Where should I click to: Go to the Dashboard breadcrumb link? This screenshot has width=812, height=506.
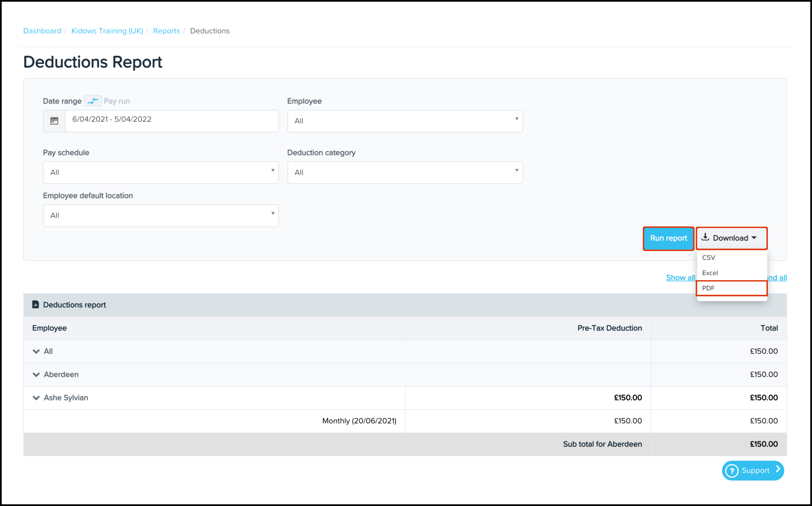42,31
